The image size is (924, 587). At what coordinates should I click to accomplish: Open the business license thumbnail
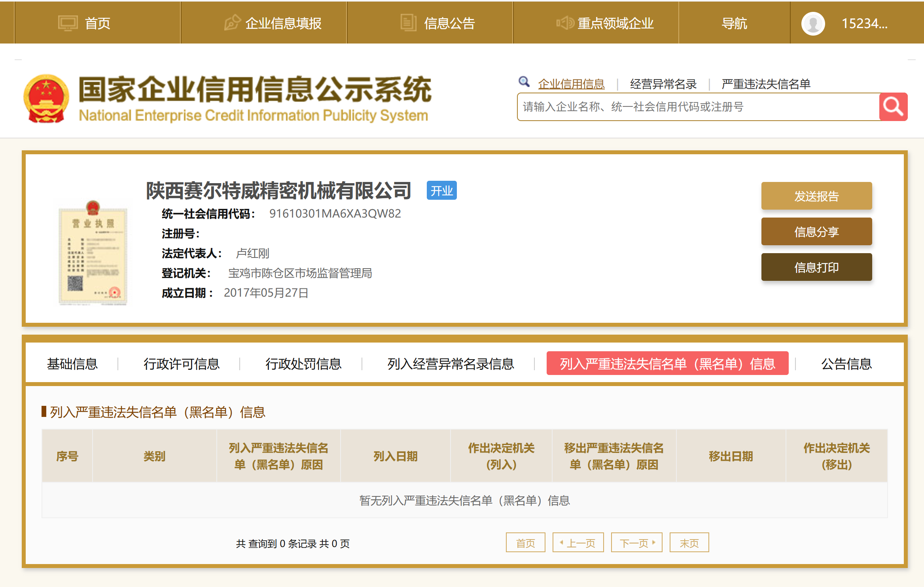coord(93,253)
